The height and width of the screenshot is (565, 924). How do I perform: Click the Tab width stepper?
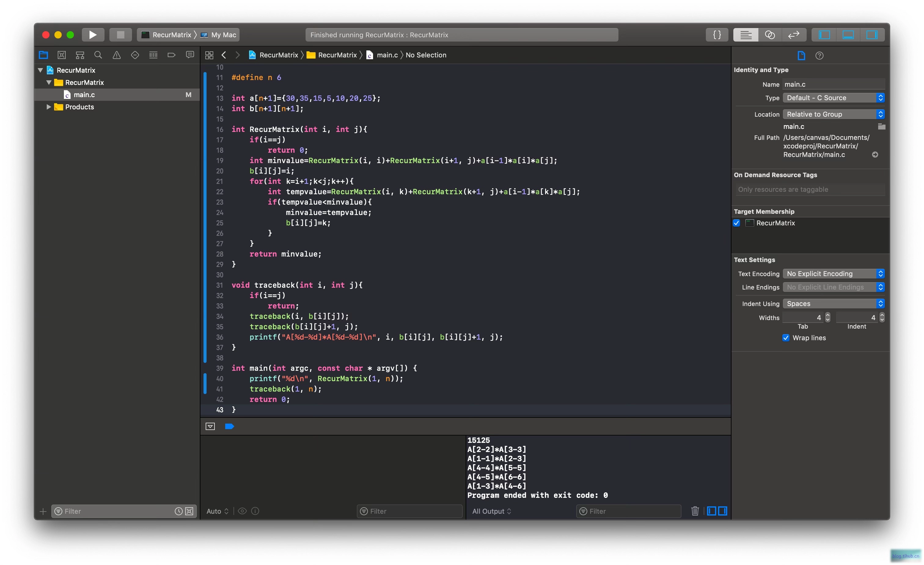click(x=828, y=318)
